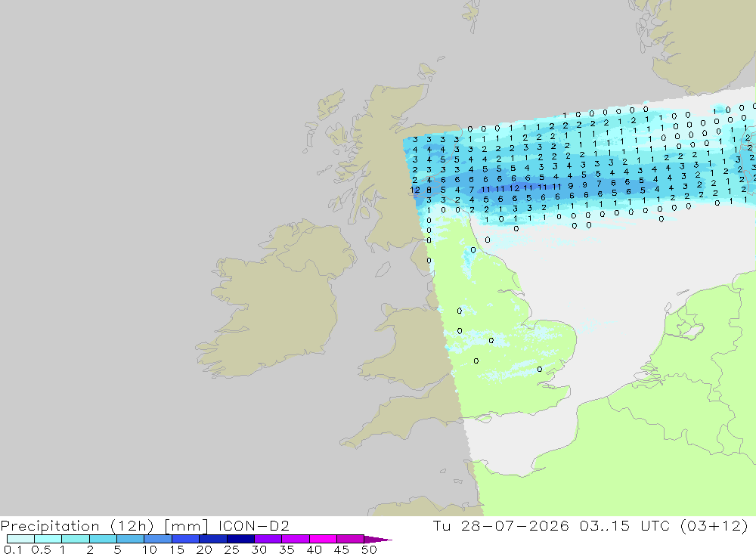This screenshot has height=554, width=756.
Task: Click the 1–2 mm legend color swatch
Action: 75,539
